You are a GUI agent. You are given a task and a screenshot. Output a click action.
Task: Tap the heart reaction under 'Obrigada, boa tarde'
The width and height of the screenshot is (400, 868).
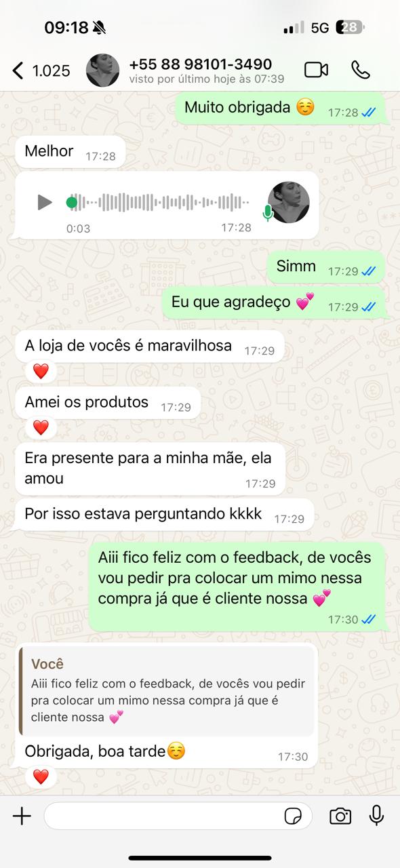pyautogui.click(x=41, y=776)
